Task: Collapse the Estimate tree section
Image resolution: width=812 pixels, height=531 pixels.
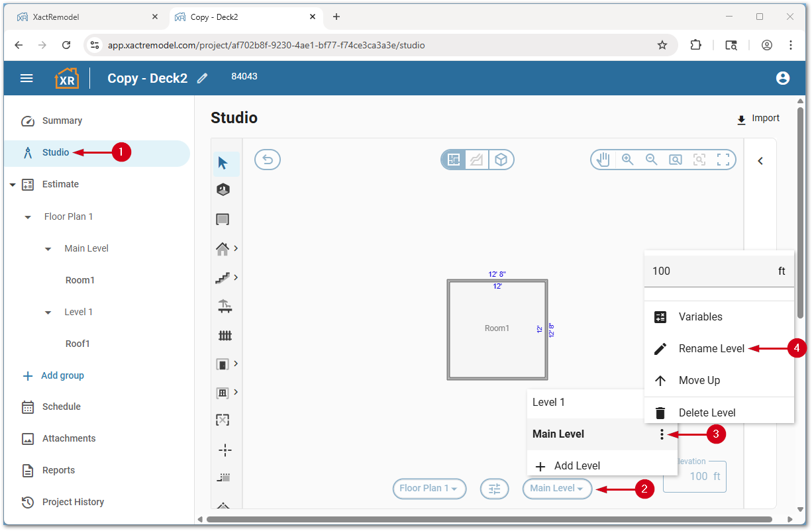Action: 13,185
